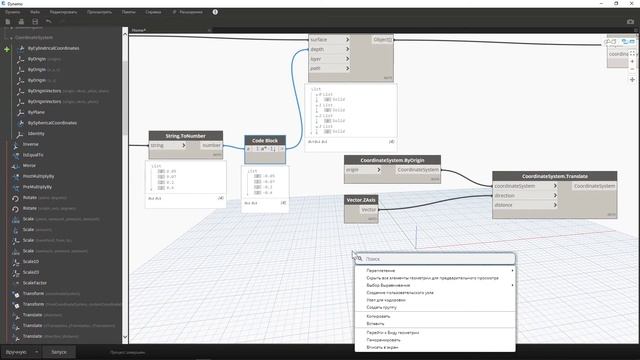The image size is (640, 360).
Task: Click the Save toolbar icon
Action: point(35,21)
